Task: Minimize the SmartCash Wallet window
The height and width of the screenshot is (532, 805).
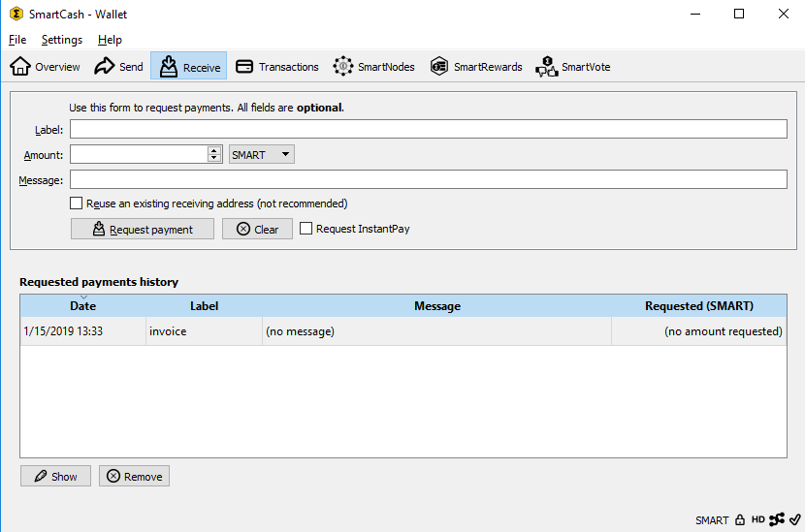Action: [695, 14]
